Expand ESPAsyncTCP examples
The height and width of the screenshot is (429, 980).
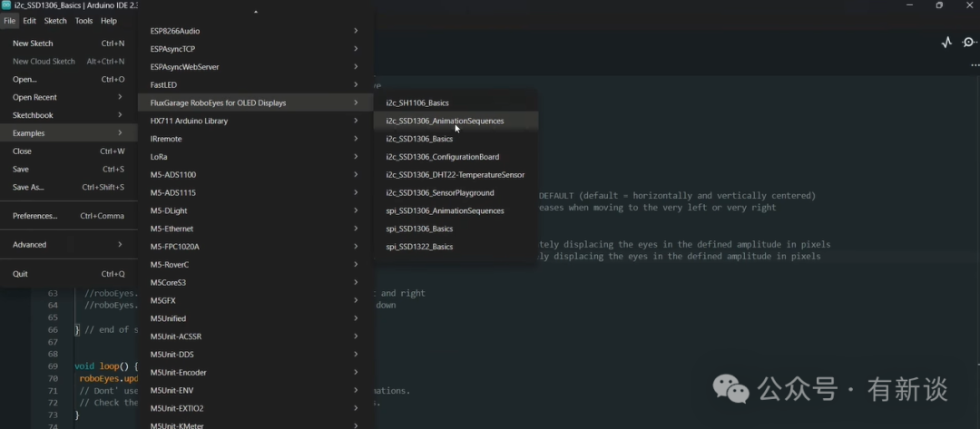[x=256, y=49]
